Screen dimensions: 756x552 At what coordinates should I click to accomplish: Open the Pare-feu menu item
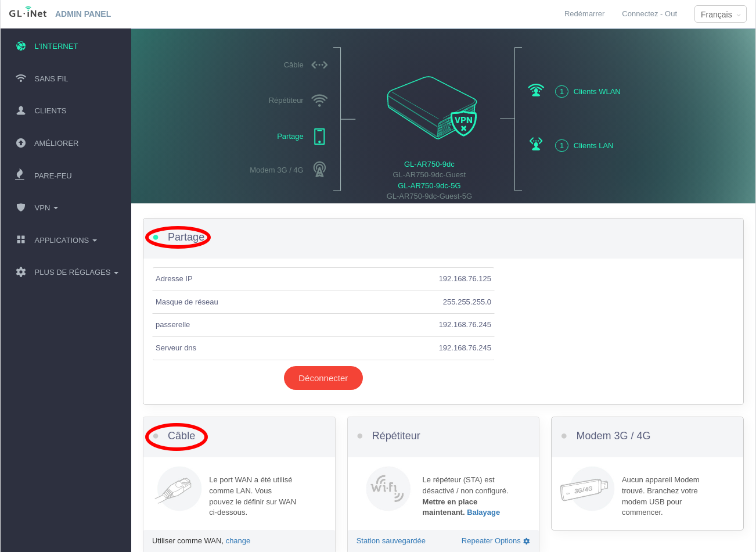[x=53, y=175]
